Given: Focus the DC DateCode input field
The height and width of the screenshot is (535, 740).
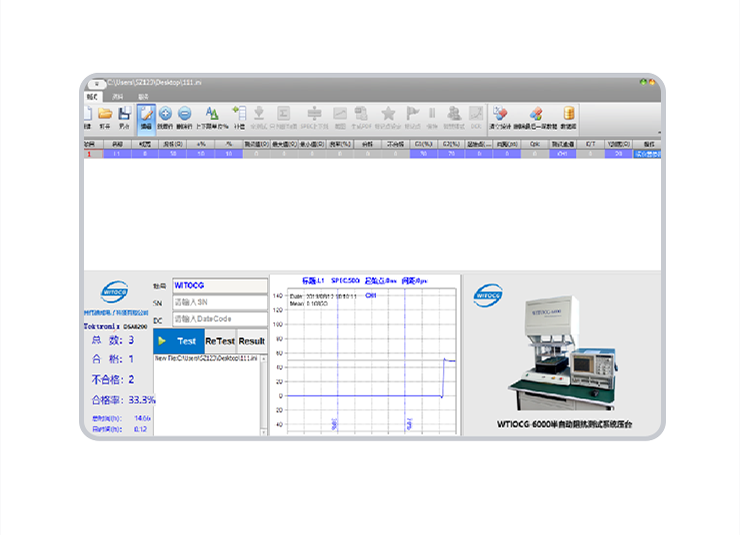Looking at the screenshot, I should [220, 319].
